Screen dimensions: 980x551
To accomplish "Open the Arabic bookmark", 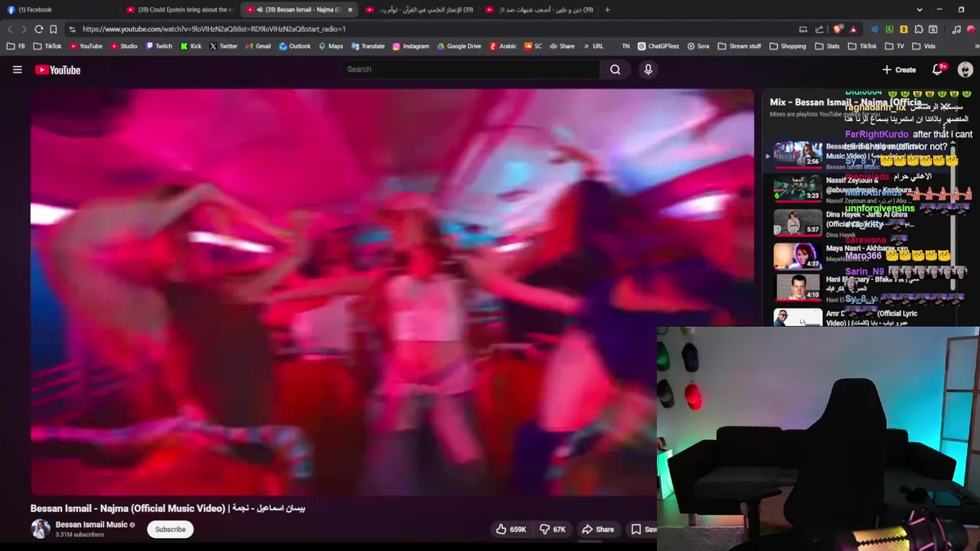I will click(x=503, y=46).
